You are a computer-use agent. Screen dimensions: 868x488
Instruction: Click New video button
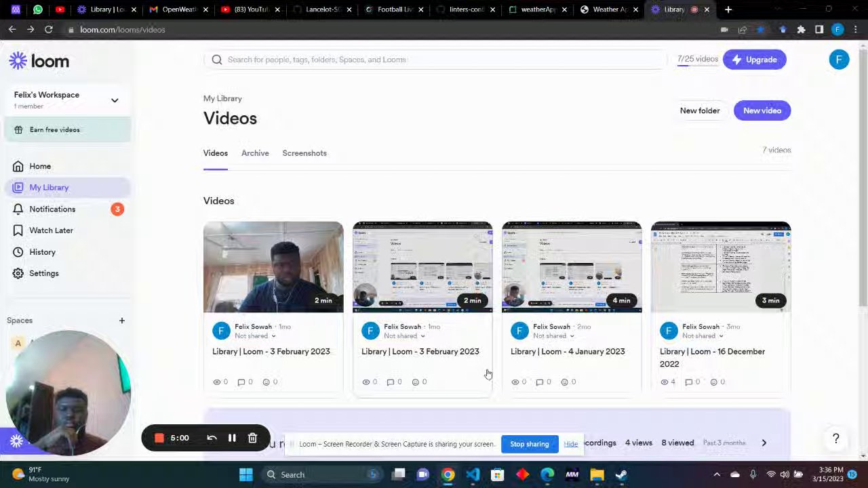click(762, 110)
